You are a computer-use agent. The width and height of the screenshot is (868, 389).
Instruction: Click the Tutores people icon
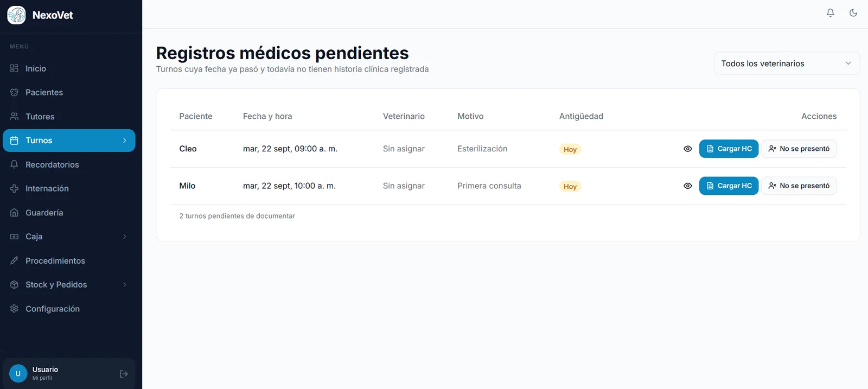click(14, 117)
